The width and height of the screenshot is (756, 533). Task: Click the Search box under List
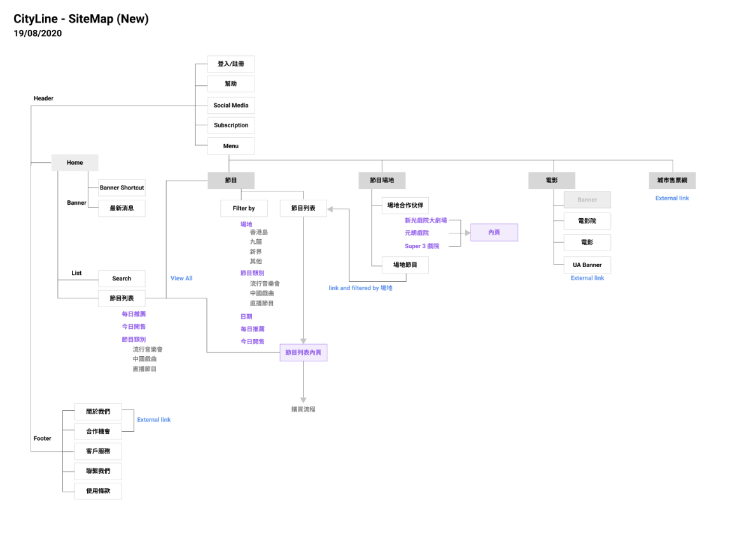click(x=122, y=279)
